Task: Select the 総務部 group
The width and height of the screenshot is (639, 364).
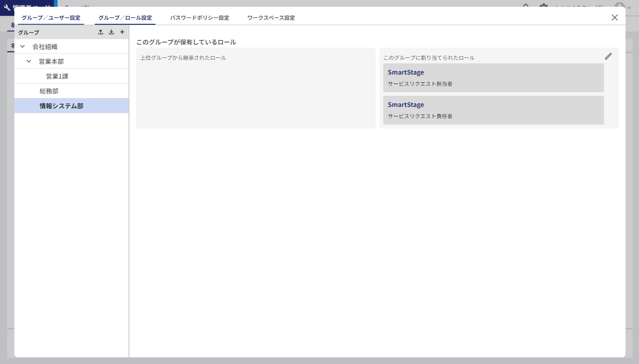Action: point(49,91)
